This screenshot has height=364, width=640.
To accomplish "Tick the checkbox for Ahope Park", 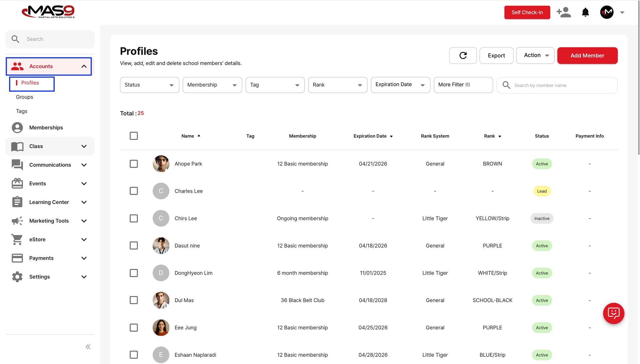I will pos(134,164).
